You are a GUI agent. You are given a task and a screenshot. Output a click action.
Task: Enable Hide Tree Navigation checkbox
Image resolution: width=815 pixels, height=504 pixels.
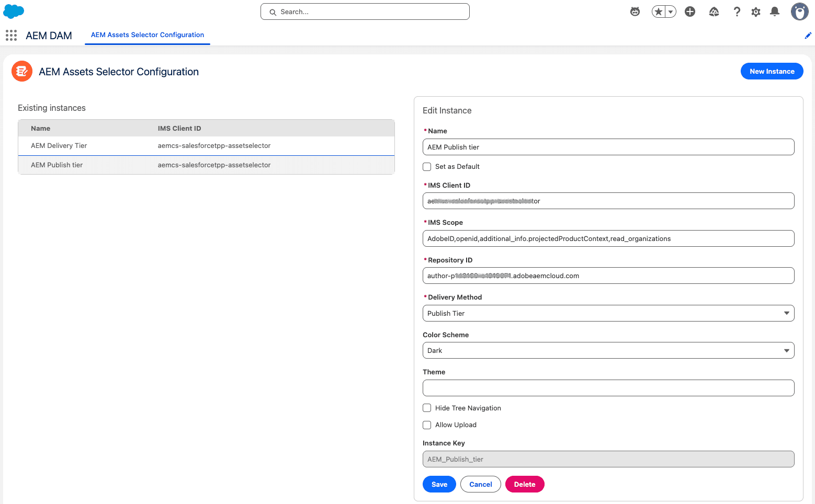[x=427, y=408]
